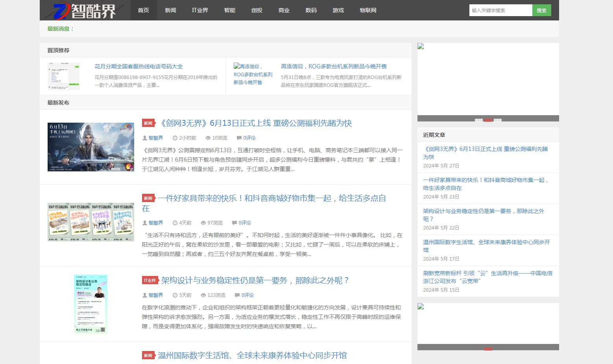Open sidebar recent post 架构设计与业务稳定性
Screen dimensions: 613x364
pyautogui.click(x=484, y=215)
